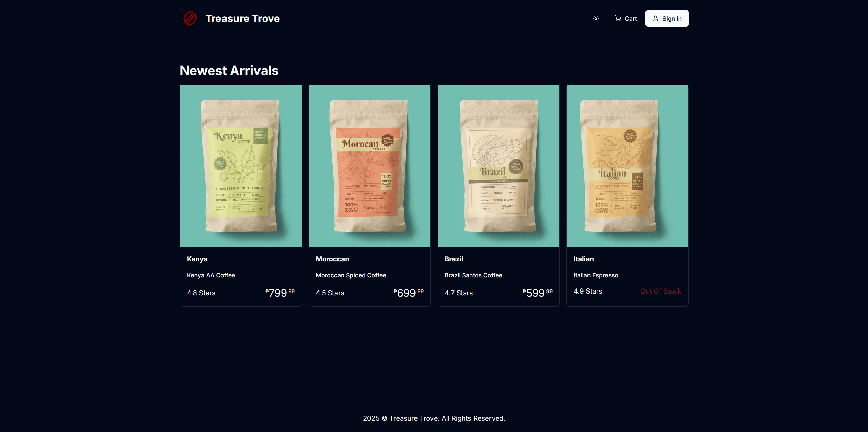Click the coffee bean logo icon
868x432 pixels.
pos(190,18)
